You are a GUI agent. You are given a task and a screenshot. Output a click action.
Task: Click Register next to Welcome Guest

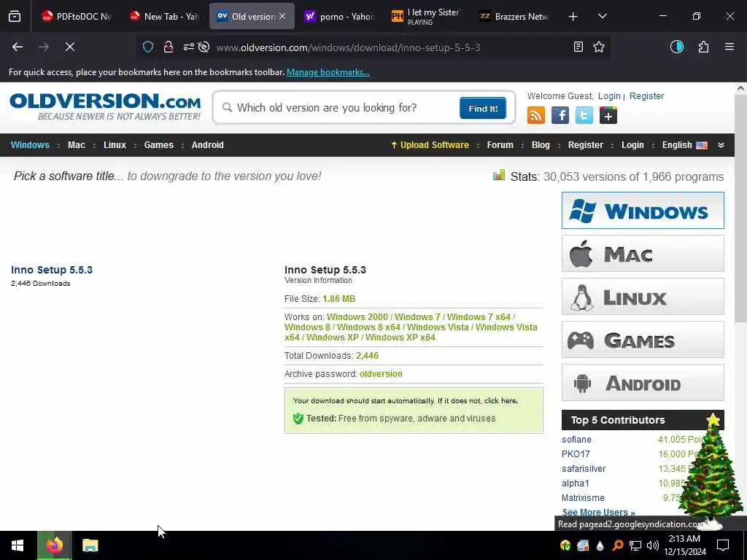click(x=646, y=96)
